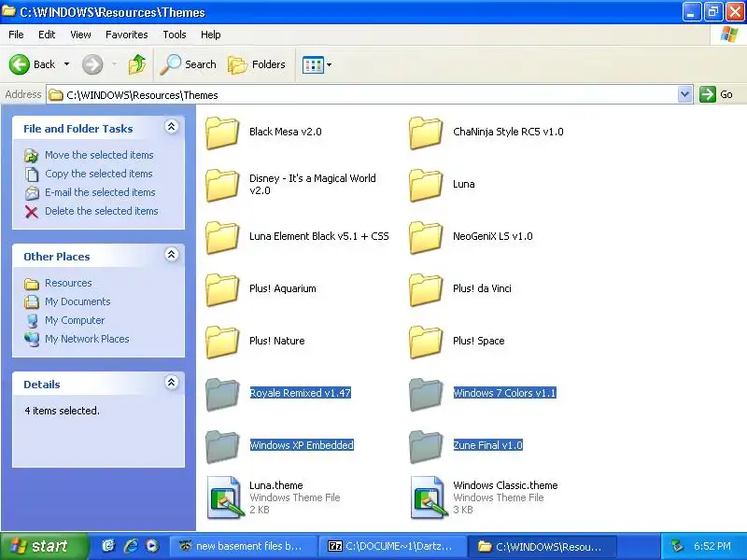This screenshot has width=747, height=560.
Task: Select the Plus! da Vinci folder icon
Action: 427,290
